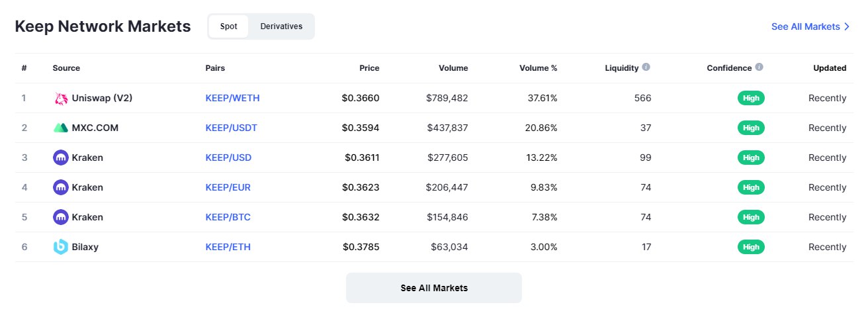Screen dimensions: 868x319
Task: Click High confidence badge in Uniswap row
Action: click(751, 98)
